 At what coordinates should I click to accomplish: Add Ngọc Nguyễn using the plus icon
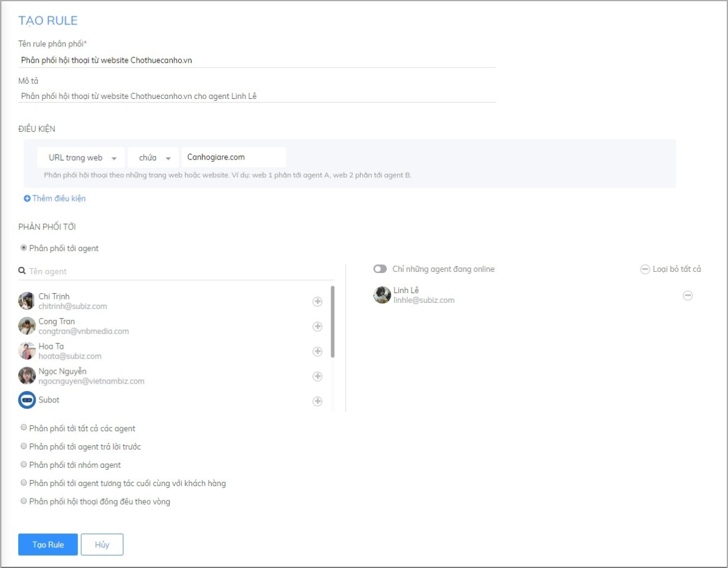coord(317,376)
